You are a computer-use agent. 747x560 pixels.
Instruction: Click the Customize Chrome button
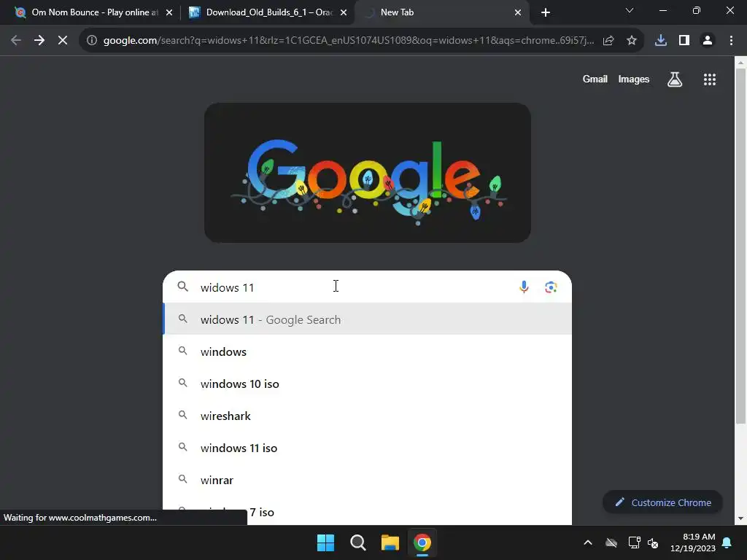(662, 502)
